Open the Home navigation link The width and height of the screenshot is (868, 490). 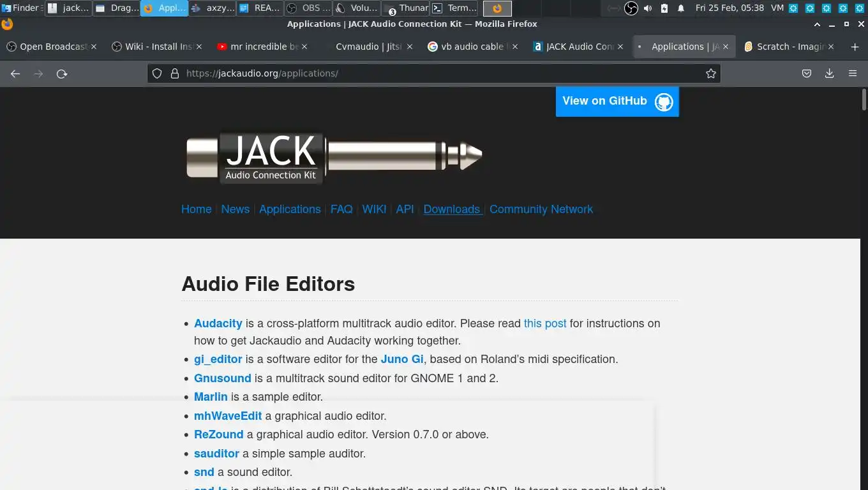coord(197,209)
